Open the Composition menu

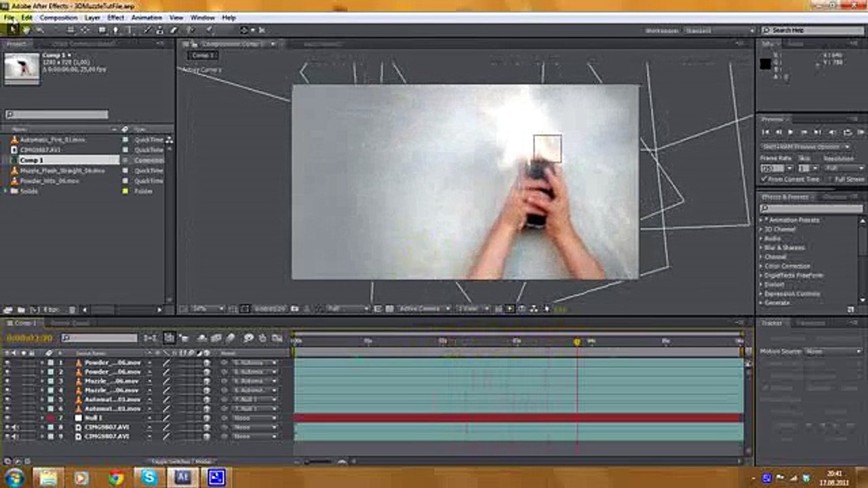58,17
